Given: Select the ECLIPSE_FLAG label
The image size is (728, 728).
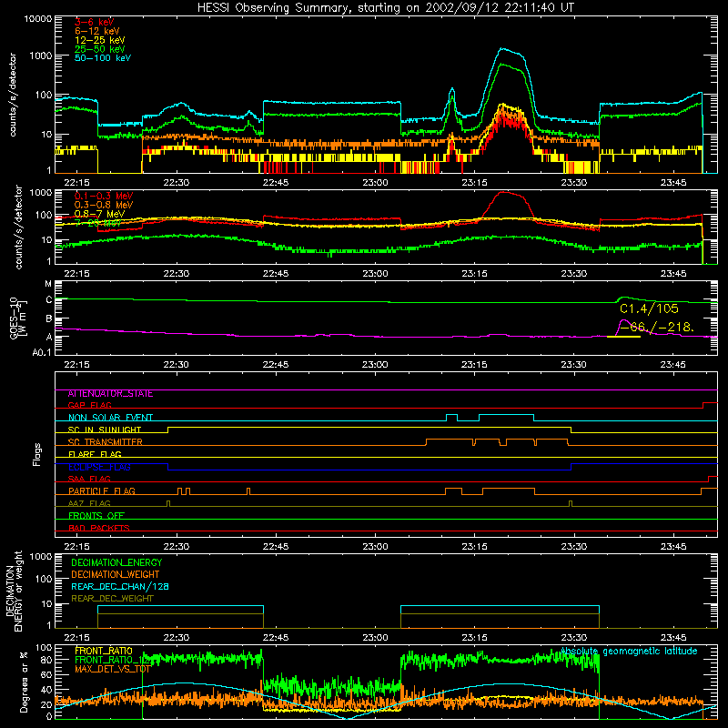Looking at the screenshot, I should [x=99, y=467].
